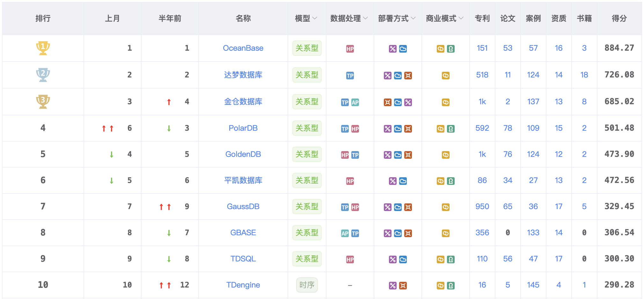
Task: Click 平凯数据库's yellow business-model icon
Action: tap(441, 181)
